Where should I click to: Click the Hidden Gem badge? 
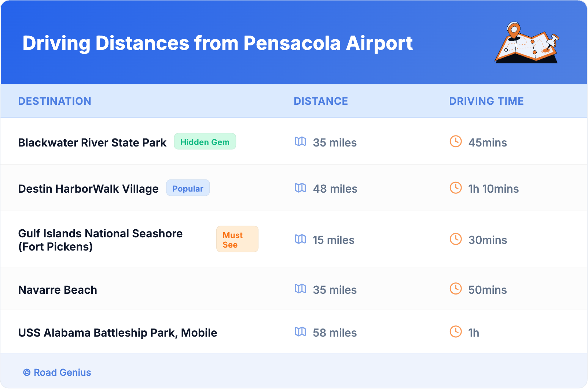coord(205,142)
